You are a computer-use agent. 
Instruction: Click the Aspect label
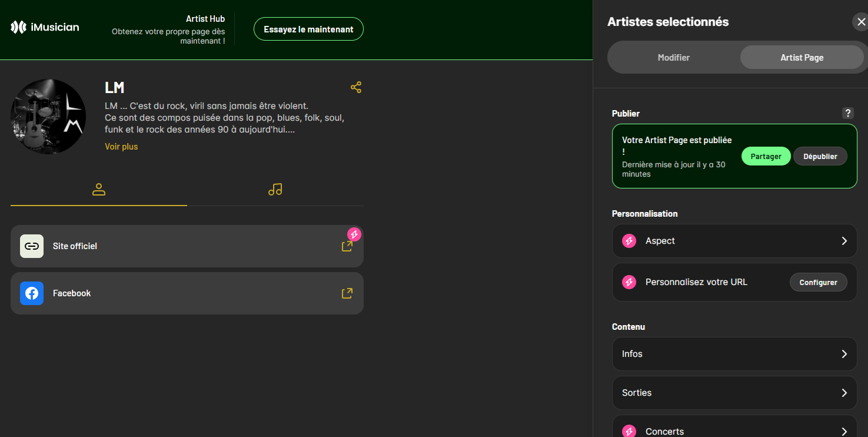point(660,241)
